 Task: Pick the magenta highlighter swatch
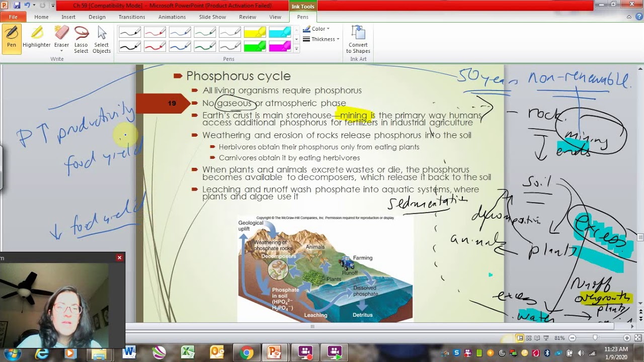tap(280, 46)
